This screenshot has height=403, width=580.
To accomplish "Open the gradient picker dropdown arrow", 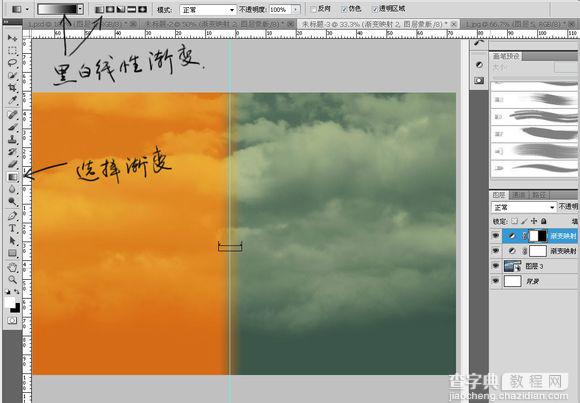I will point(80,9).
